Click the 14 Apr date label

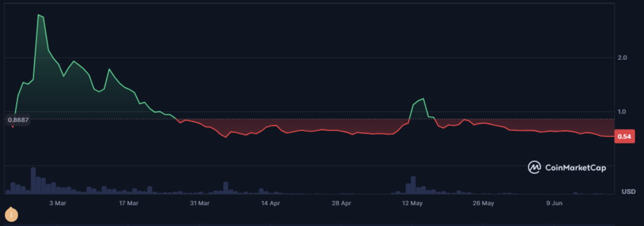tap(271, 203)
